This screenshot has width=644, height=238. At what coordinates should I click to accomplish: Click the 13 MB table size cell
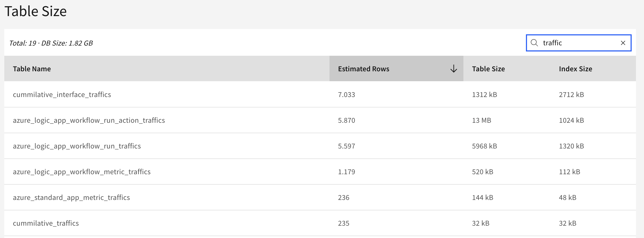coord(481,120)
